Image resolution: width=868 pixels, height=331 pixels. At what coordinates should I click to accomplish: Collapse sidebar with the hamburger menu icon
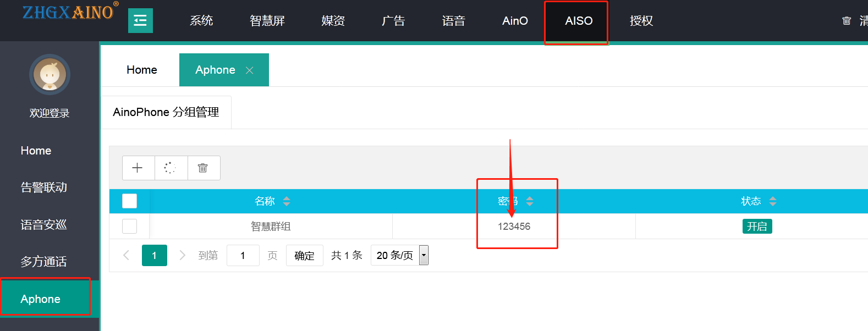pos(140,21)
